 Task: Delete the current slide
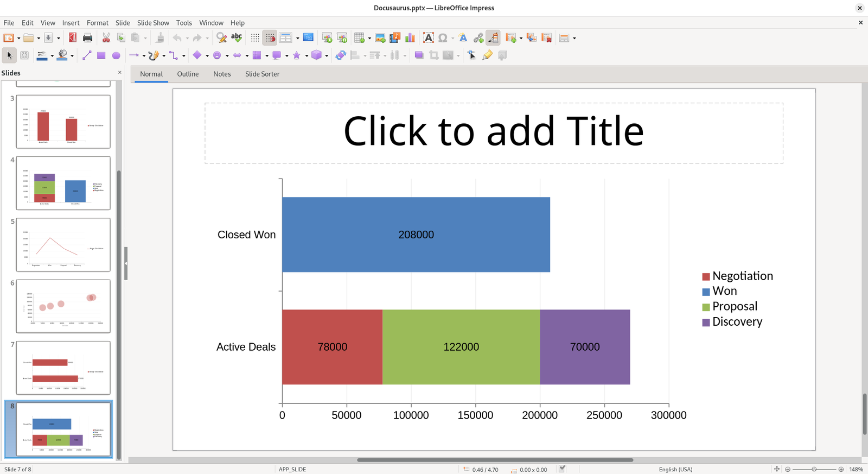[547, 37]
